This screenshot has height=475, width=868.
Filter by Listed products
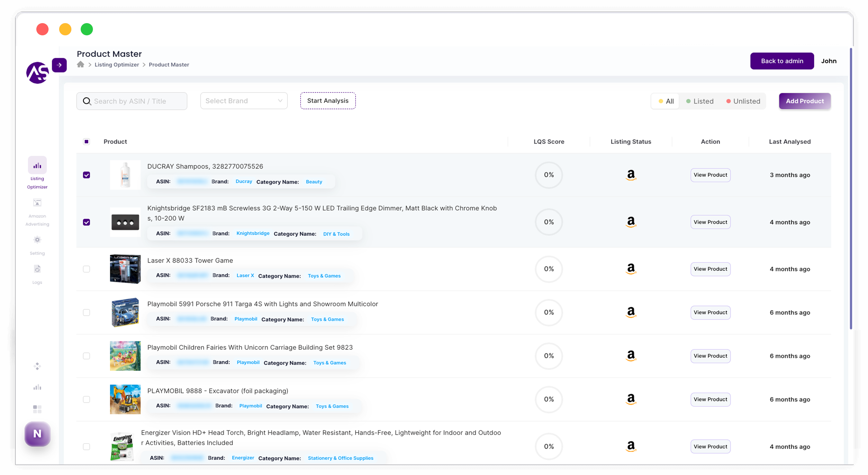coord(700,101)
